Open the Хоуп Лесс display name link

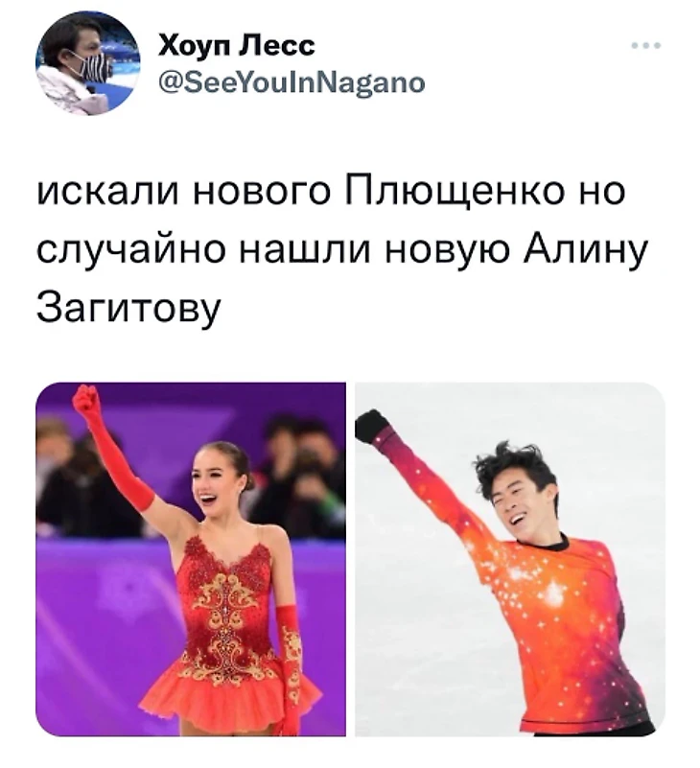pyautogui.click(x=237, y=46)
